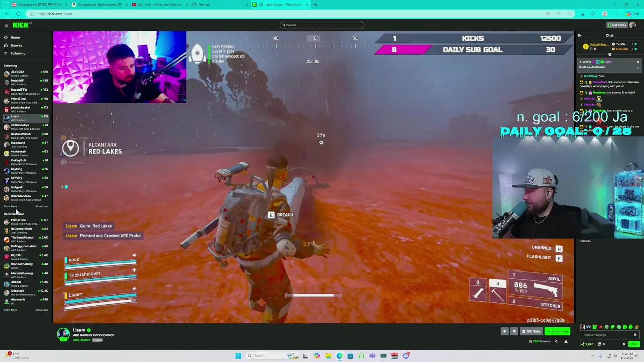Open vasheeesh followed channel
This screenshot has height=362, width=644.
point(25,153)
